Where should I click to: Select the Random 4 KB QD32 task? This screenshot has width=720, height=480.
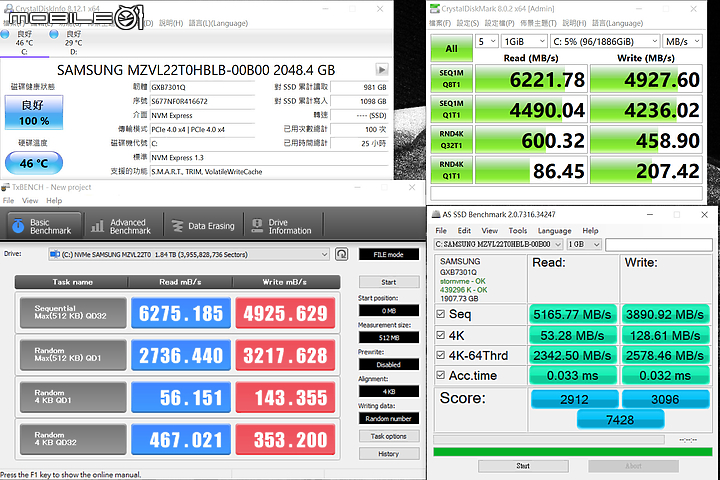[x=73, y=439]
